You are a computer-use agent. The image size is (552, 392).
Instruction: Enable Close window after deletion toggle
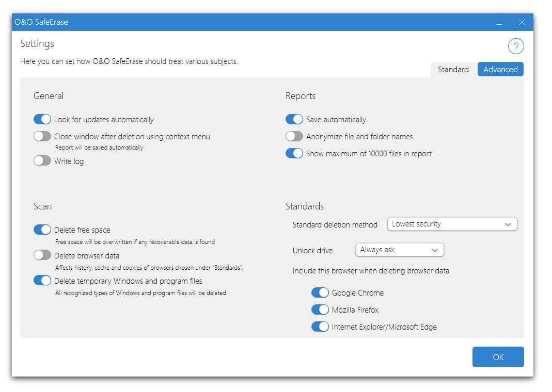pyautogui.click(x=42, y=137)
